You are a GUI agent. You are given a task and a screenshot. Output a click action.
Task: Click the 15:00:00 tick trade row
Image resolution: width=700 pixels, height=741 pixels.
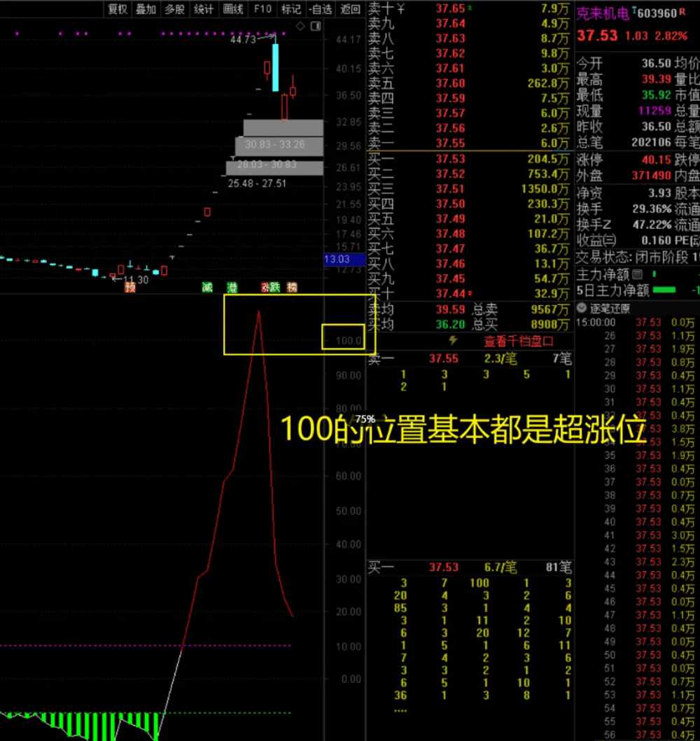coord(637,323)
